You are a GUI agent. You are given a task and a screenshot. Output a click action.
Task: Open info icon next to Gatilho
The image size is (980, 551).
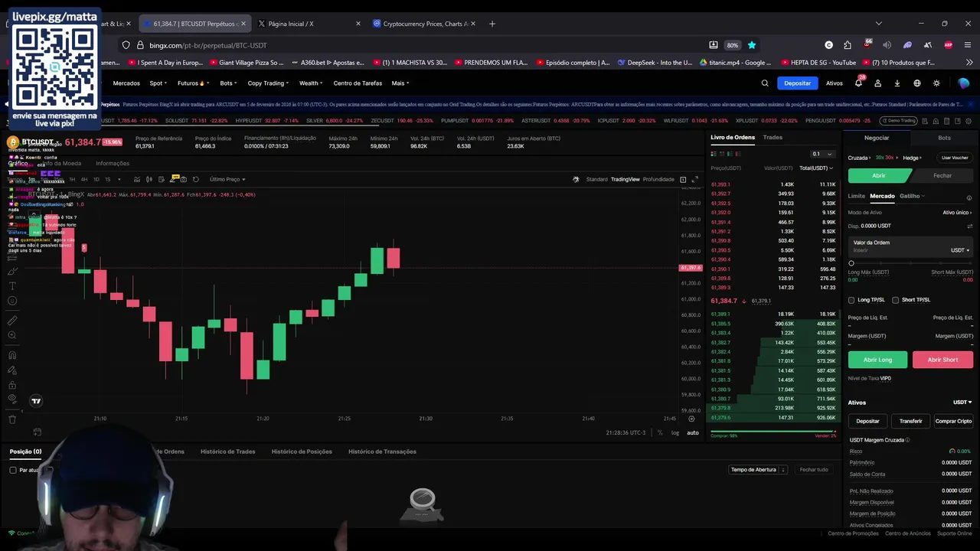(x=969, y=197)
